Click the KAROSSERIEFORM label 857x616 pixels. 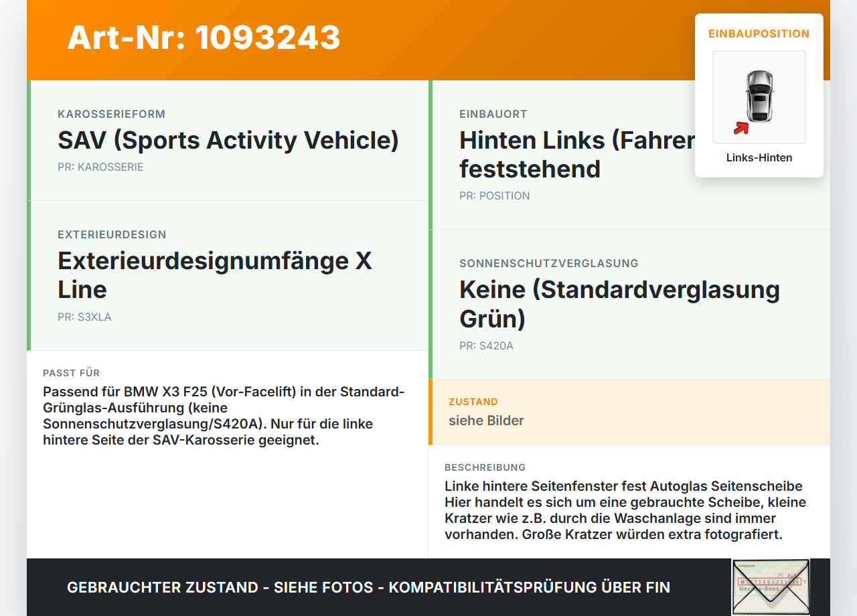(x=111, y=114)
